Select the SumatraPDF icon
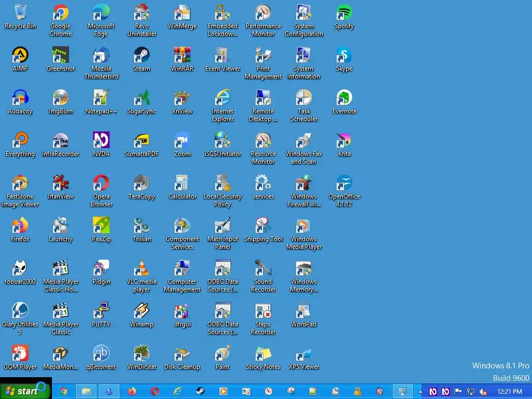Screen dimensions: 532x399 click(x=141, y=144)
